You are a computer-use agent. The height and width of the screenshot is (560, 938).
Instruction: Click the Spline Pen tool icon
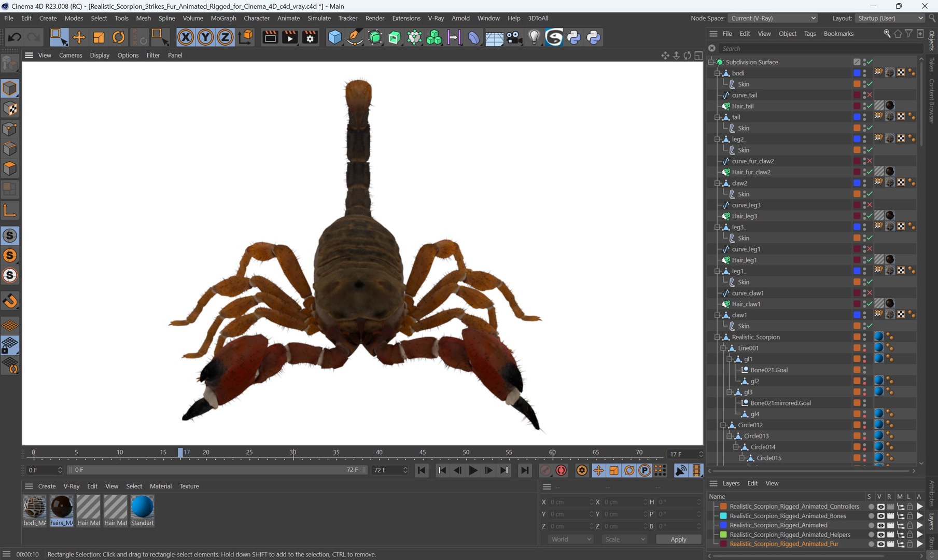(x=355, y=37)
